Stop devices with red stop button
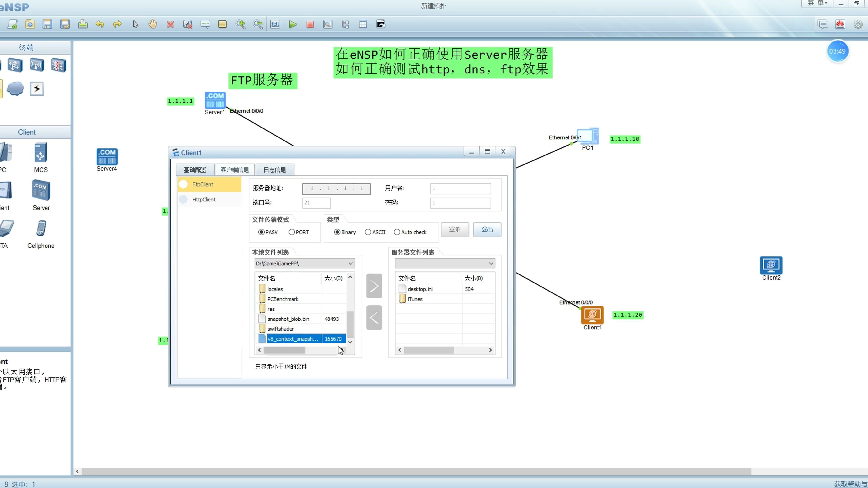Image resolution: width=868 pixels, height=488 pixels. pyautogui.click(x=310, y=24)
